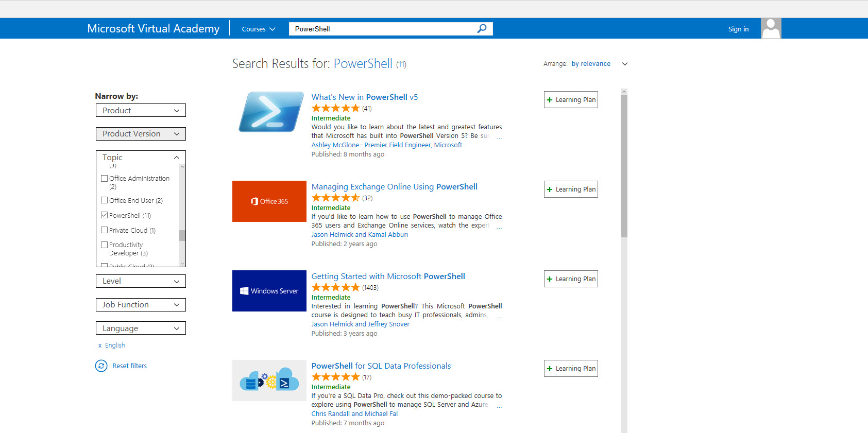This screenshot has width=868, height=433.
Task: Click the Microsoft Virtual Academy logo
Action: (154, 29)
